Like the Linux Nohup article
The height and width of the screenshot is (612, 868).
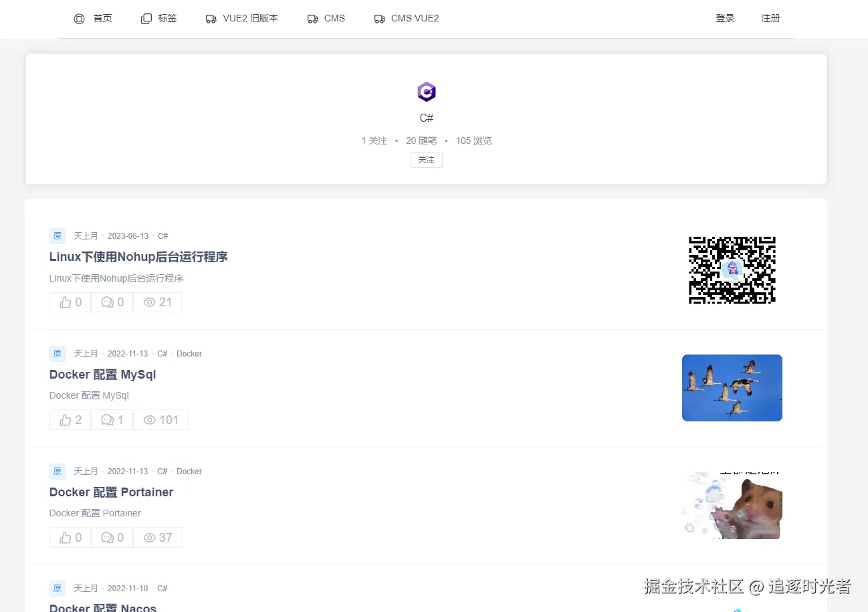[x=70, y=302]
